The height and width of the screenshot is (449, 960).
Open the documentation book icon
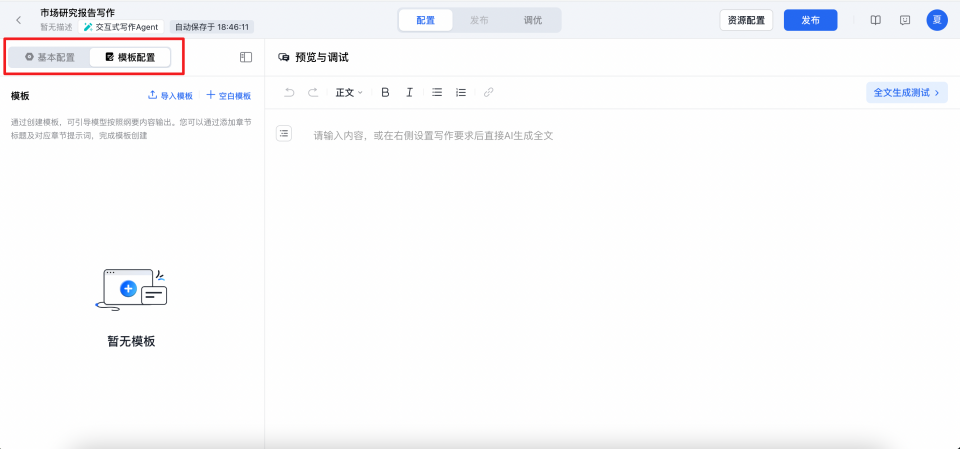876,20
